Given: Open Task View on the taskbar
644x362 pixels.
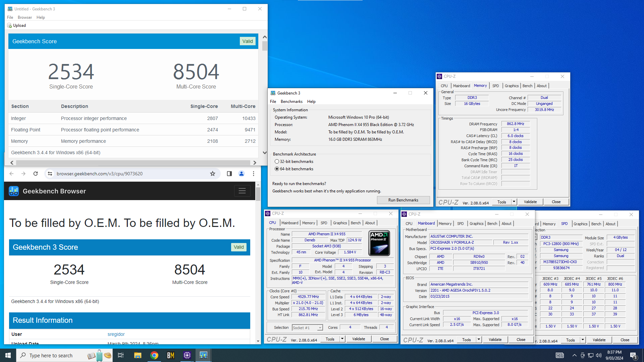Looking at the screenshot, I should (121, 355).
